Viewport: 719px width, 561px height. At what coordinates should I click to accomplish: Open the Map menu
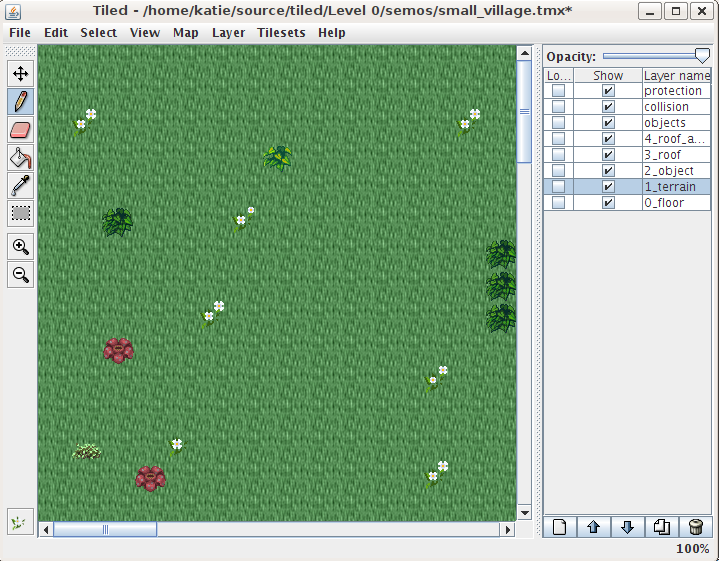click(185, 32)
